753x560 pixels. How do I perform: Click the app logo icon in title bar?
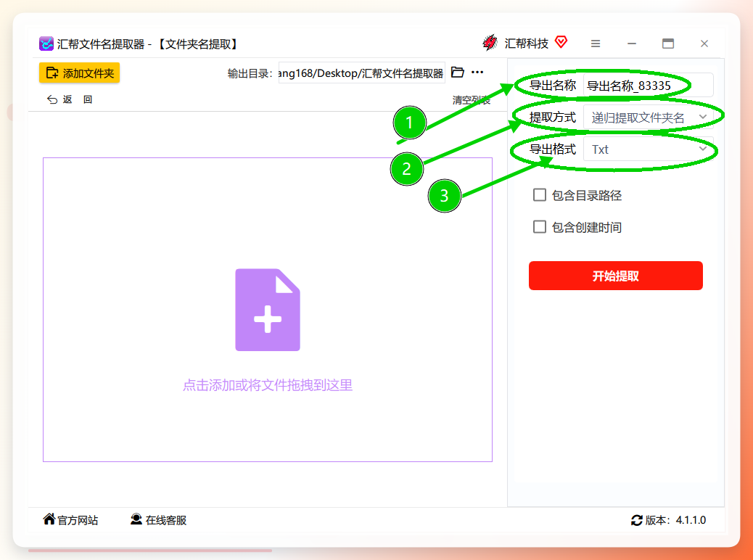pyautogui.click(x=46, y=44)
